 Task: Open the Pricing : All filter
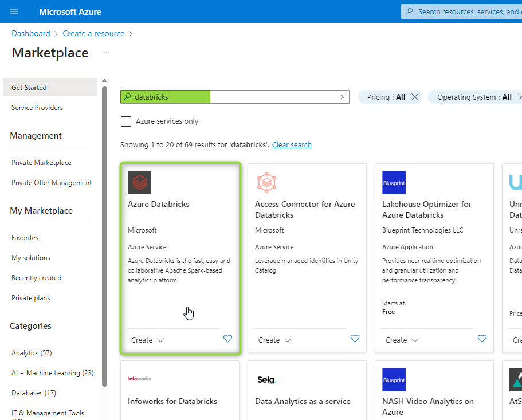386,97
